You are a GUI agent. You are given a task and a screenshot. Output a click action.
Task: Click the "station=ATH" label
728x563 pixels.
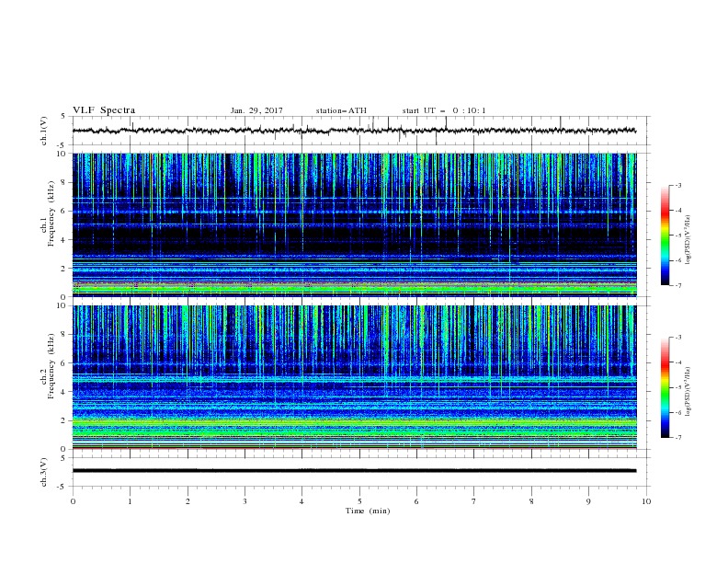341,110
